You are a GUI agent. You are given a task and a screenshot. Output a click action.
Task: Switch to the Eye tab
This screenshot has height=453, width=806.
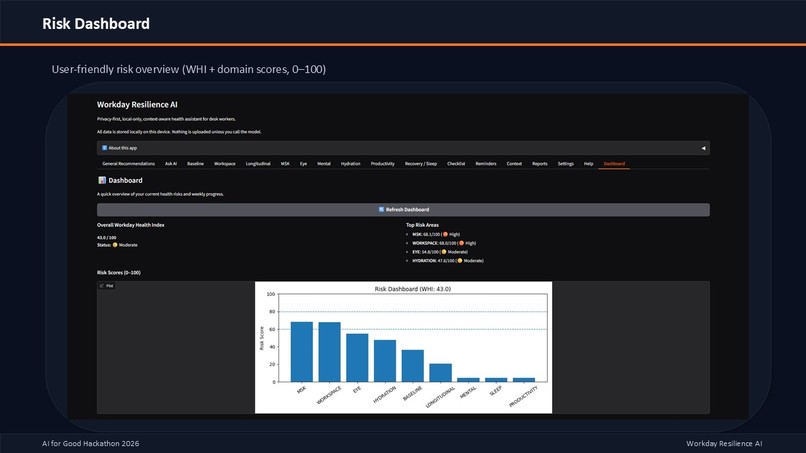point(303,164)
